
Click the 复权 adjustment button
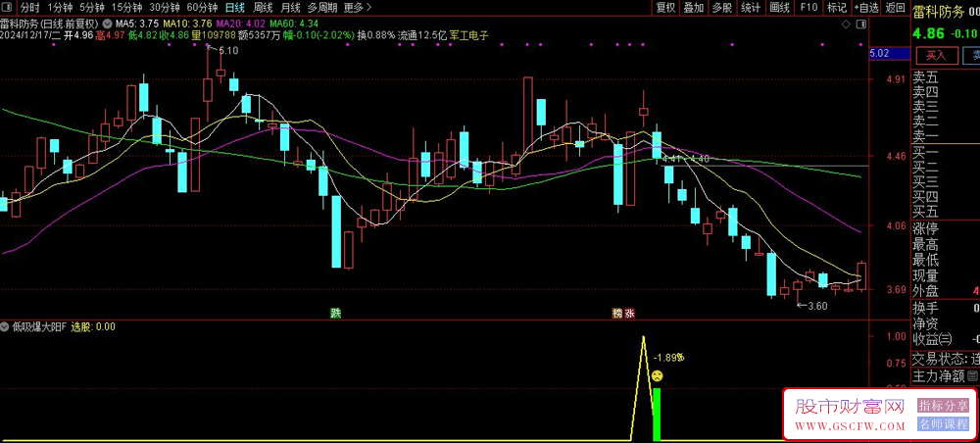(x=665, y=7)
